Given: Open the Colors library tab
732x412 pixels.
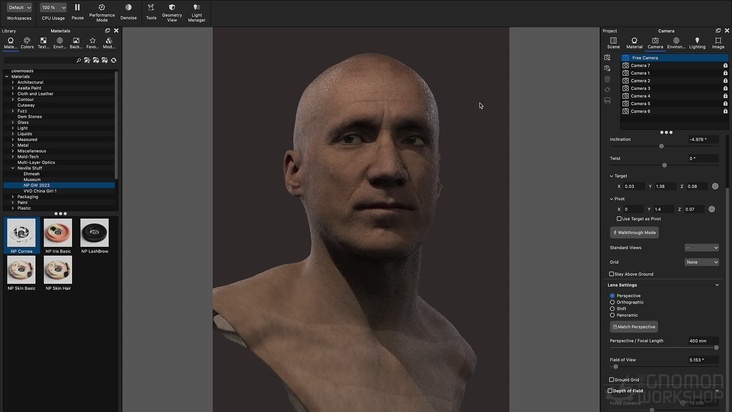Looking at the screenshot, I should [x=27, y=43].
